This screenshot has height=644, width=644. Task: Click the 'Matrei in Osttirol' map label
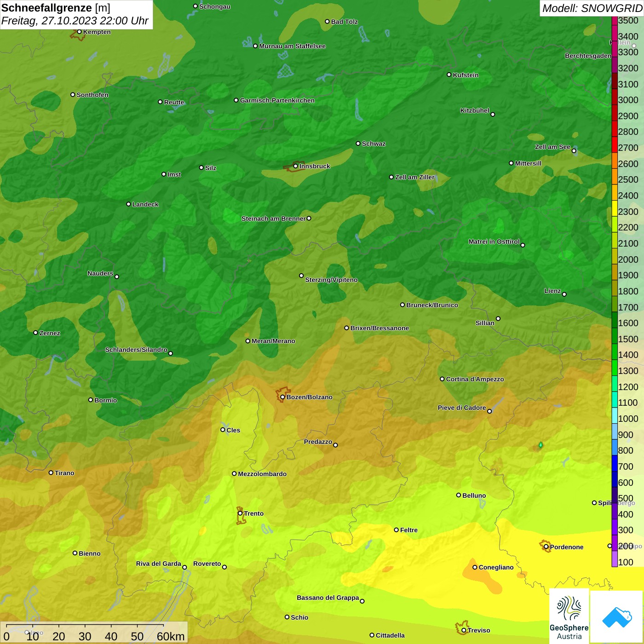point(494,241)
